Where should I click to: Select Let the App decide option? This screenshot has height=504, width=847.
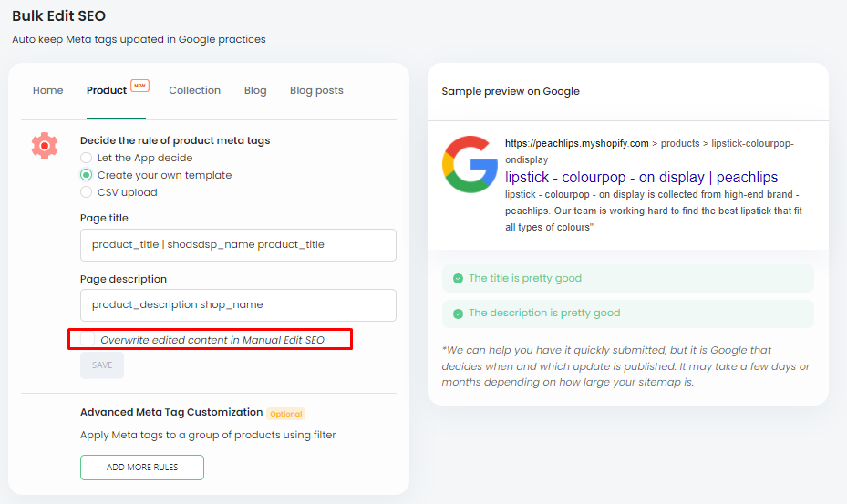click(86, 158)
